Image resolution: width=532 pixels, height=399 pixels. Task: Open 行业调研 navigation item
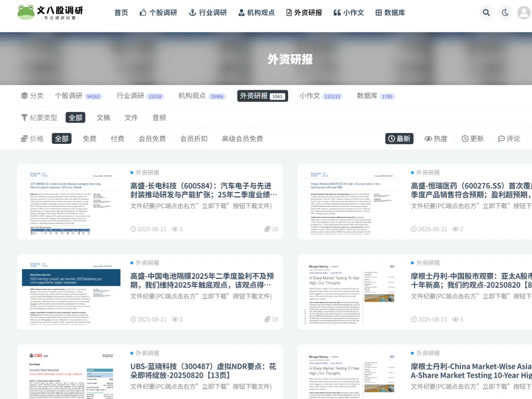tap(208, 12)
